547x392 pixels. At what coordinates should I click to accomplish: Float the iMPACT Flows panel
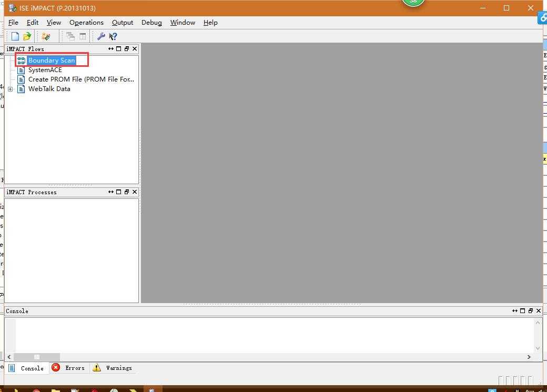pyautogui.click(x=127, y=49)
